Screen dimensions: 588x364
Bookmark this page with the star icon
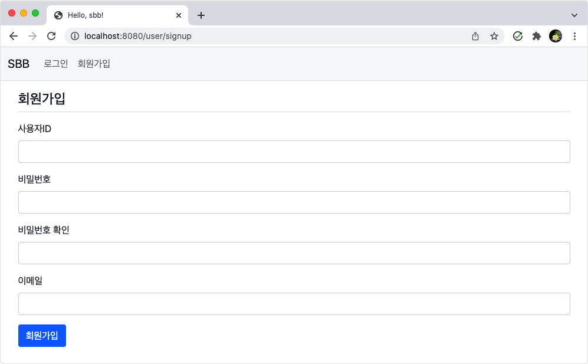pyautogui.click(x=494, y=36)
